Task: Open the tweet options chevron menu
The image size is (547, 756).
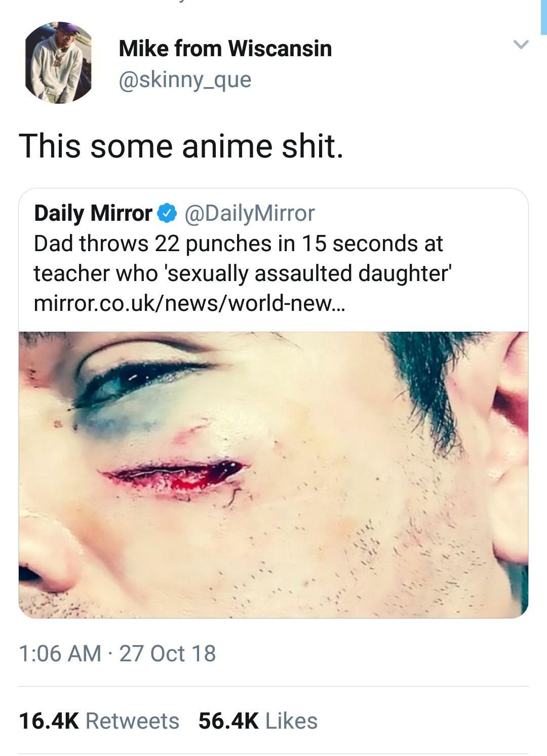Action: 521,45
